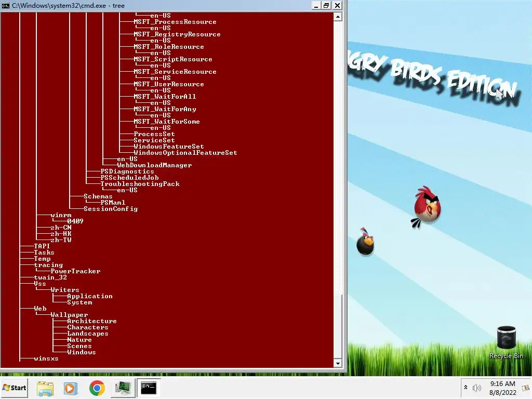Click the Nature entry
This screenshot has height=399, width=532.
79,340
